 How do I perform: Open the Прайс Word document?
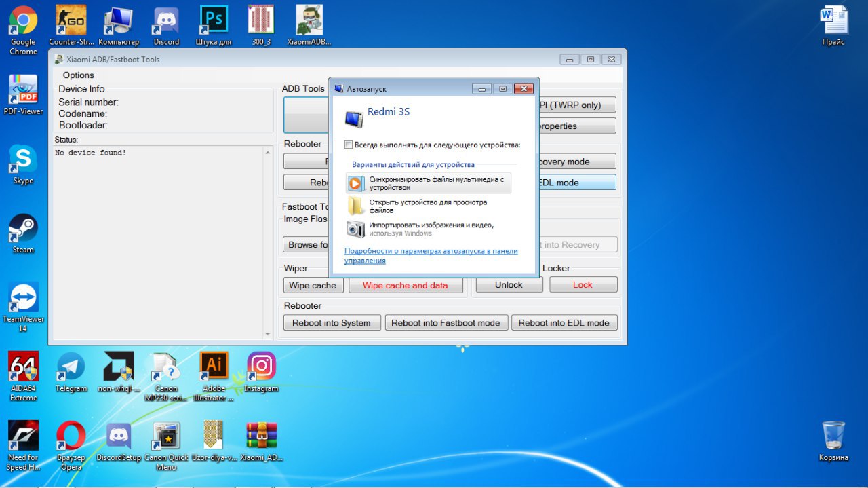point(833,26)
